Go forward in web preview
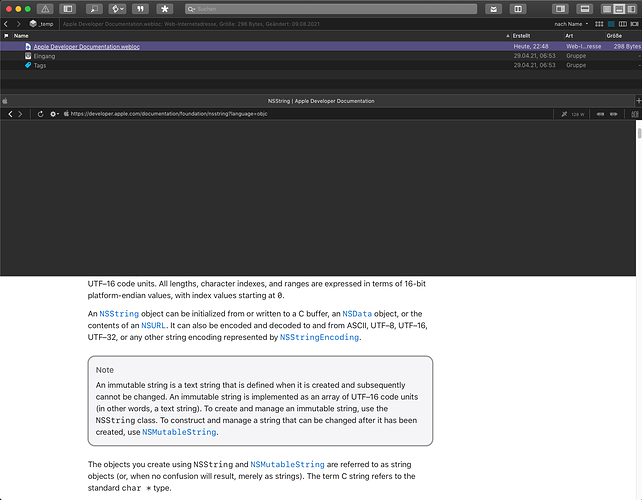 20,114
